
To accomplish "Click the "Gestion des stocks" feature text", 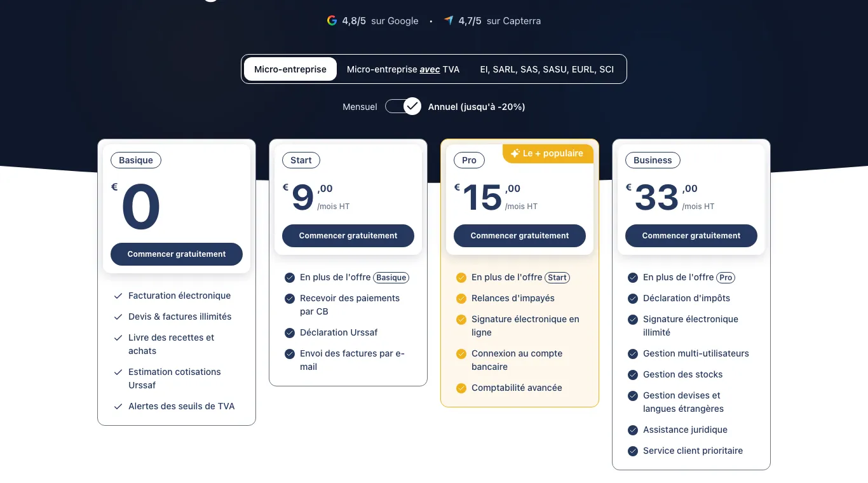I will 682,374.
